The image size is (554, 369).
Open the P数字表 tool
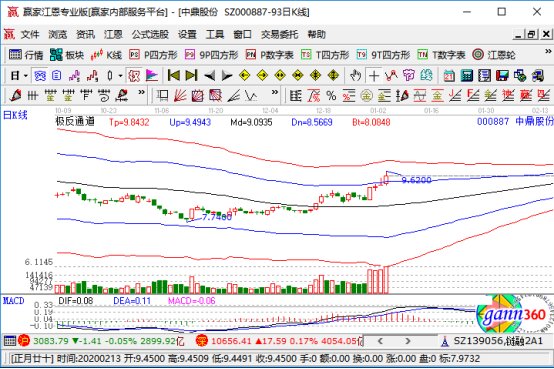click(270, 55)
